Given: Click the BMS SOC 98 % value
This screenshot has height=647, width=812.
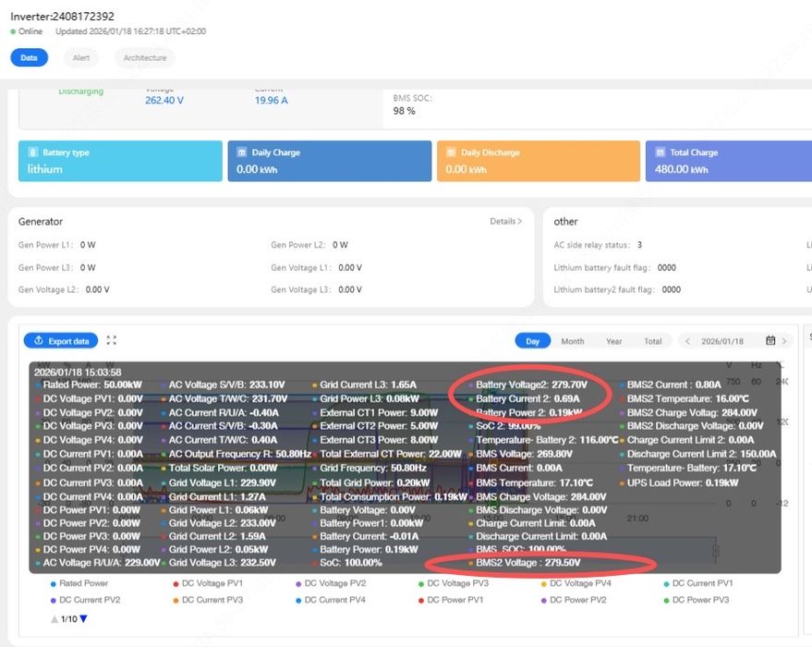Looking at the screenshot, I should click(404, 111).
